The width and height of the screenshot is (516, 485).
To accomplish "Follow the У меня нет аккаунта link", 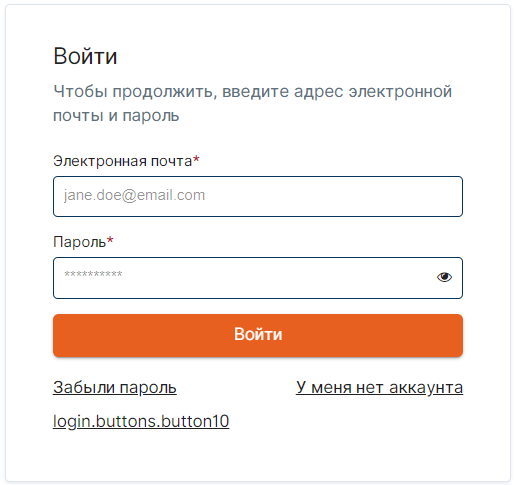I will (x=379, y=388).
